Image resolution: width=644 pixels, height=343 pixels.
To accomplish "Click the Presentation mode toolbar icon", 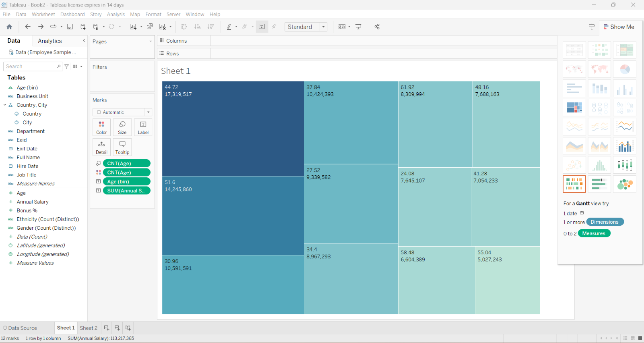I will 358,27.
